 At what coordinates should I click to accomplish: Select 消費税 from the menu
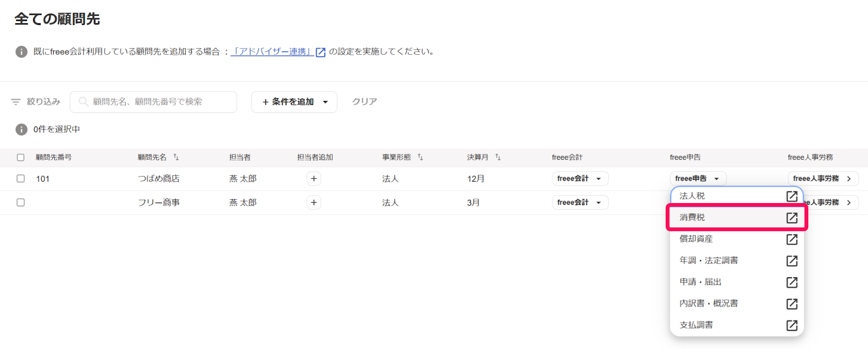point(737,218)
